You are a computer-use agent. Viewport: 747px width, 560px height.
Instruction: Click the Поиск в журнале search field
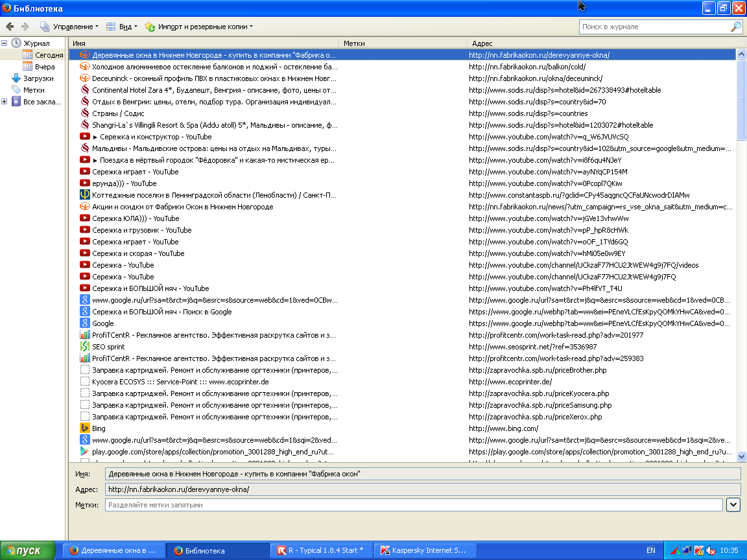(655, 27)
